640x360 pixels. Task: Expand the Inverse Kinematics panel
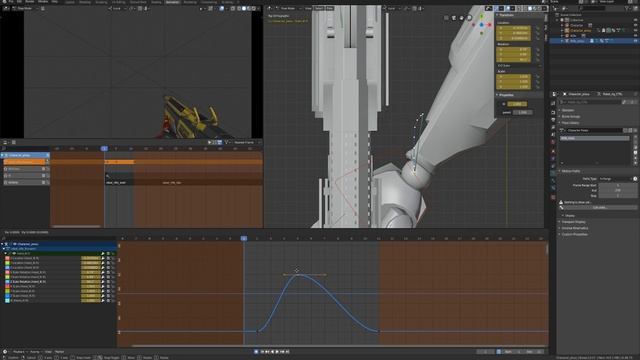click(575, 228)
